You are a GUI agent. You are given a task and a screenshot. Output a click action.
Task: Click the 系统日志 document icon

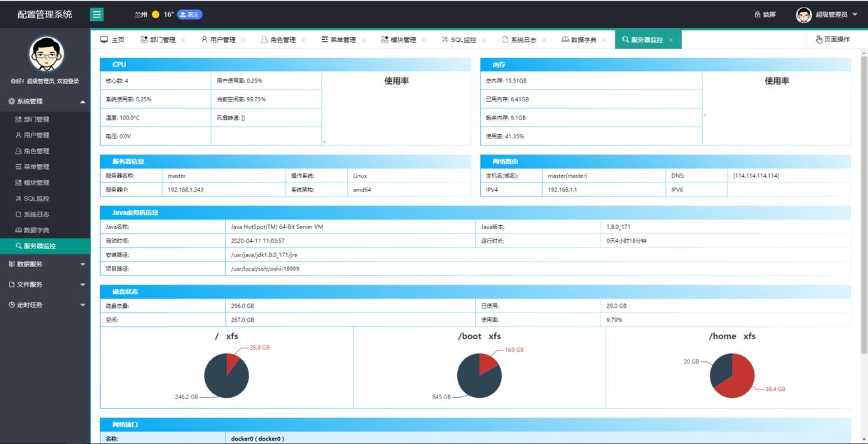pyautogui.click(x=20, y=214)
